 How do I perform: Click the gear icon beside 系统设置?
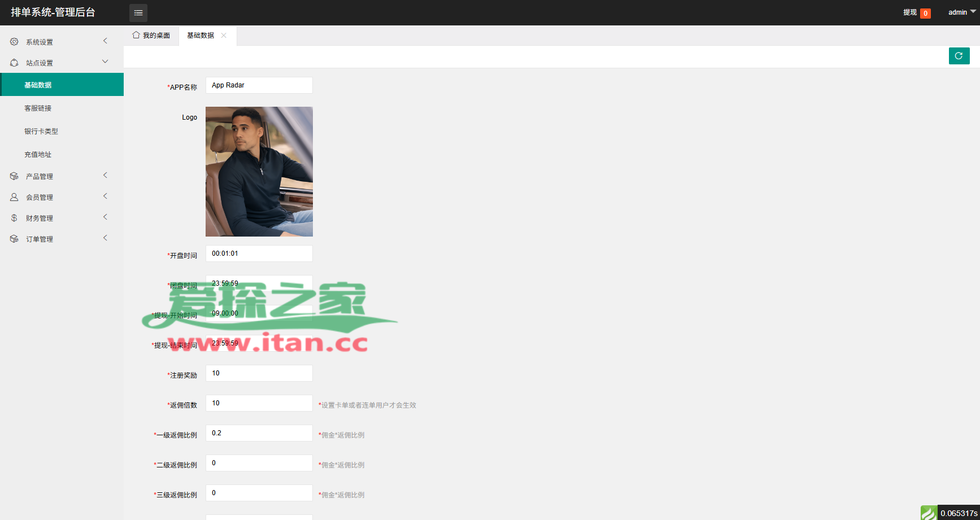[14, 42]
